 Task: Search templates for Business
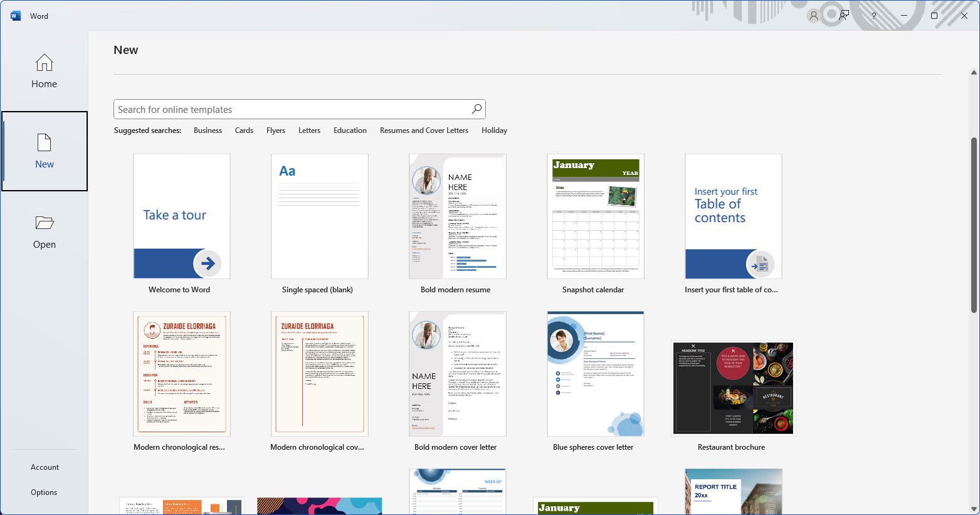(208, 130)
